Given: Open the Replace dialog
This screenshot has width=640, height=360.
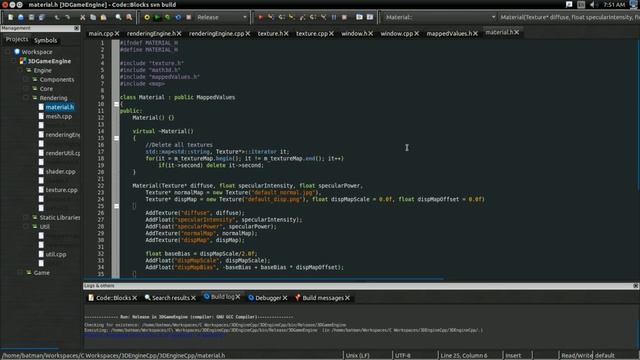Looking at the screenshot, I should click(129, 17).
